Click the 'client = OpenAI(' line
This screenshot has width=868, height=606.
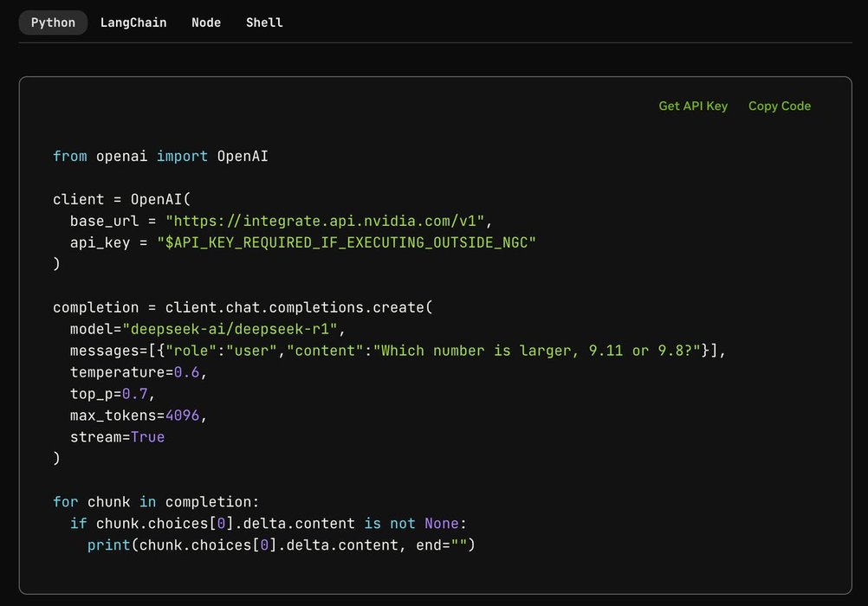pos(122,199)
